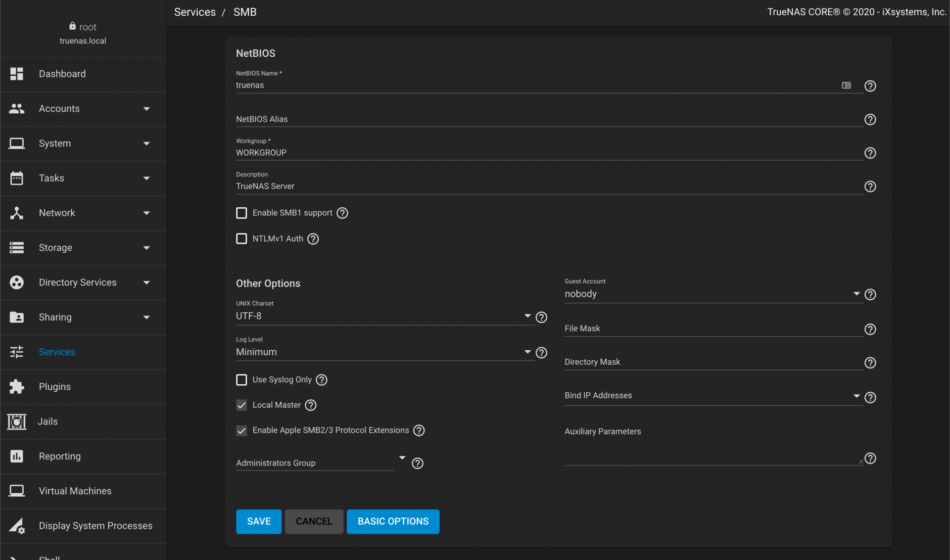
Task: Open the Bind IP Addresses dropdown
Action: point(713,395)
